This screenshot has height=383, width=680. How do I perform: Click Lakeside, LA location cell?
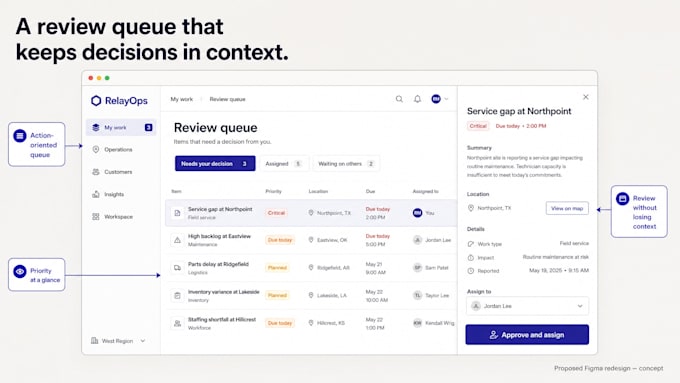click(x=327, y=295)
